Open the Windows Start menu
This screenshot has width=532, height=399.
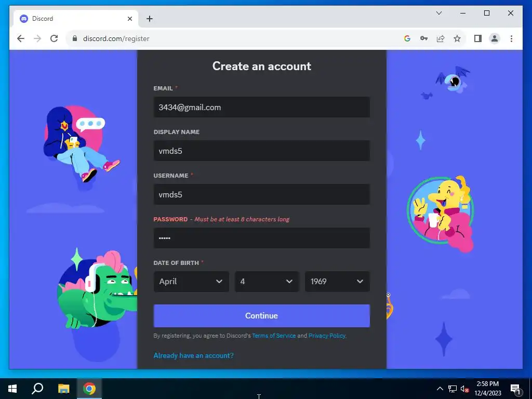(x=12, y=389)
